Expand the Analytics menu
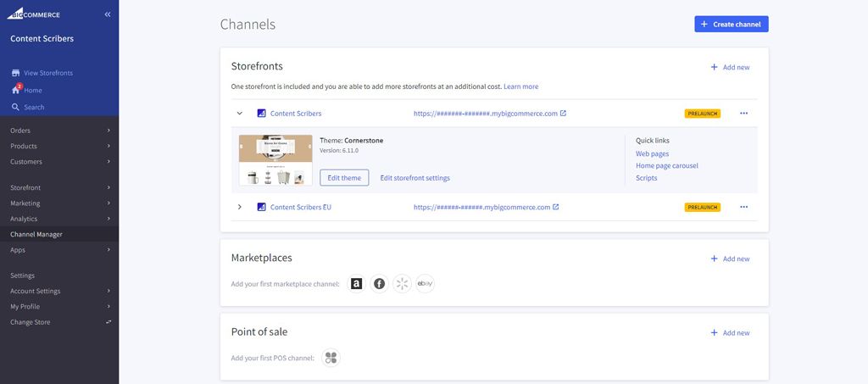The width and height of the screenshot is (868, 384). [59, 219]
